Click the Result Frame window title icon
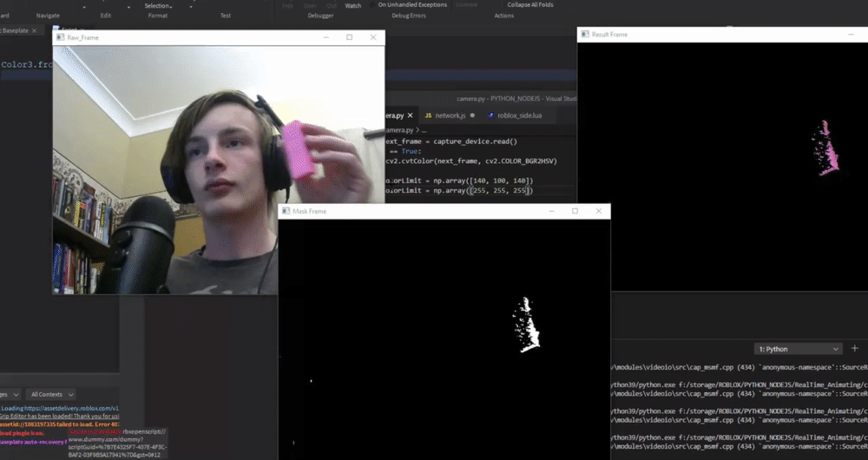Viewport: 868px width, 460px height. click(584, 35)
